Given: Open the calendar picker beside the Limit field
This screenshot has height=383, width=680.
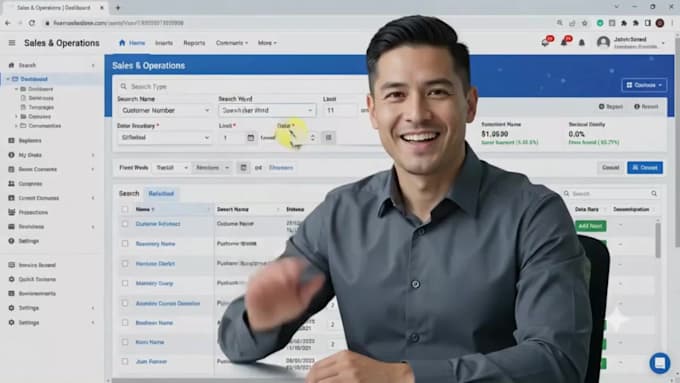Looking at the screenshot, I should [251, 137].
